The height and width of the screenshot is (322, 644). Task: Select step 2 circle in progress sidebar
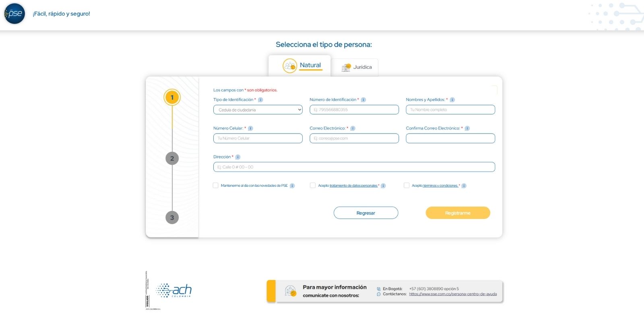point(172,158)
